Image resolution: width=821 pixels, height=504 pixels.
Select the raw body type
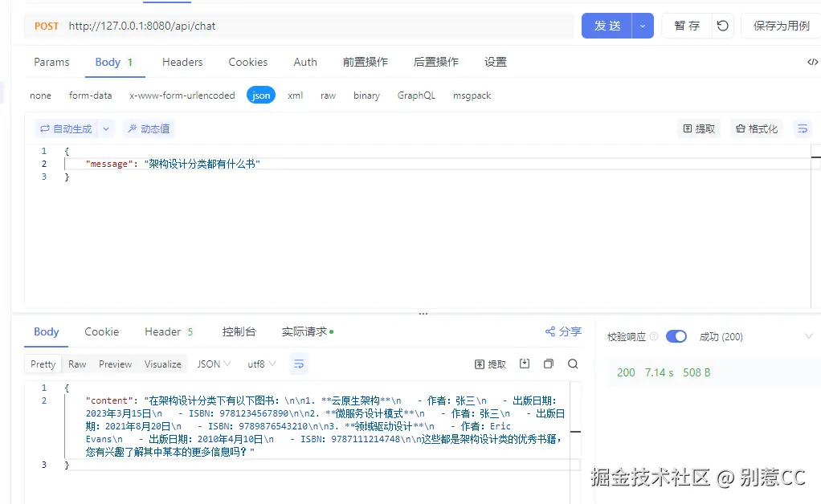click(328, 96)
